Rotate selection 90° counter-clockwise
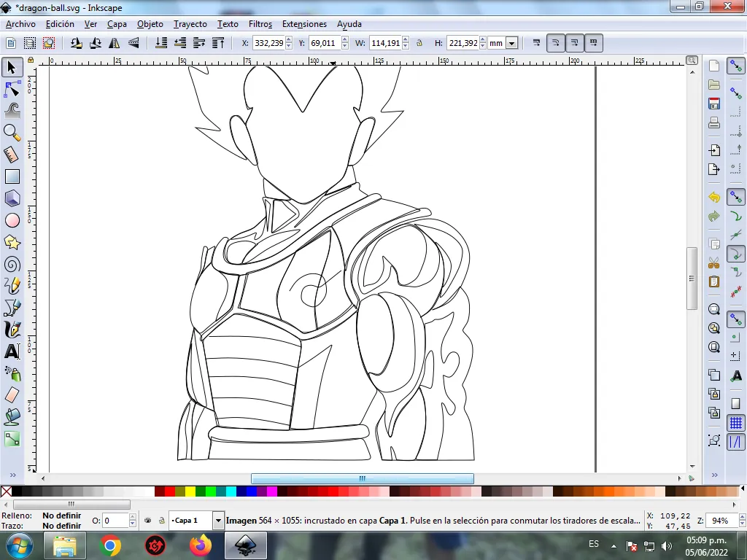Viewport: 747px width, 560px height. 76,43
